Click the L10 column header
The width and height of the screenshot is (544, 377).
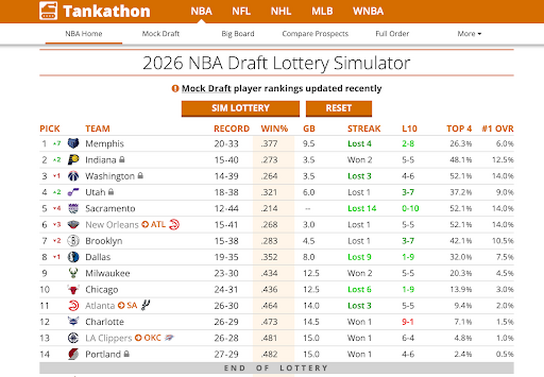(409, 129)
